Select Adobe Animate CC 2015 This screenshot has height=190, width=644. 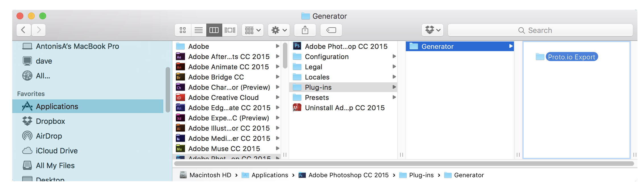tap(227, 67)
